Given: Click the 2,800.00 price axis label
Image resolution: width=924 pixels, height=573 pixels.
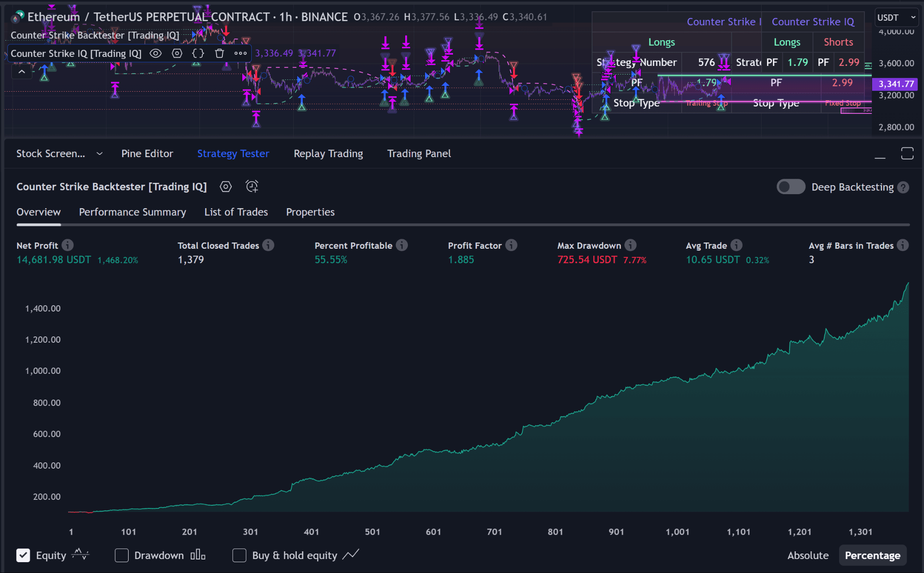Looking at the screenshot, I should (x=896, y=127).
